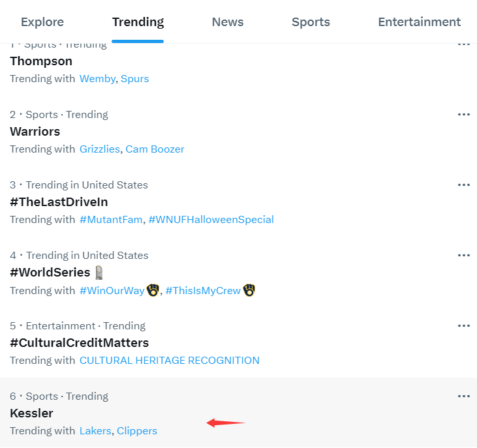Open more options for #WorldSeries trend

pos(463,256)
